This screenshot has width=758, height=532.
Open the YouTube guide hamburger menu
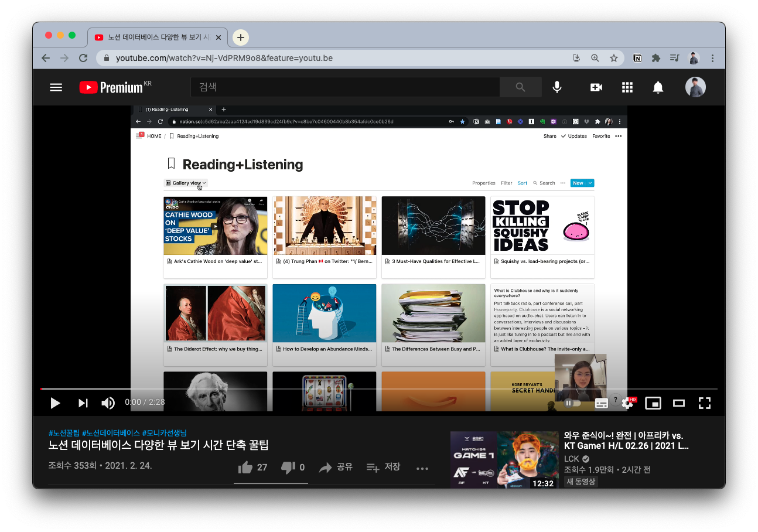[x=56, y=87]
